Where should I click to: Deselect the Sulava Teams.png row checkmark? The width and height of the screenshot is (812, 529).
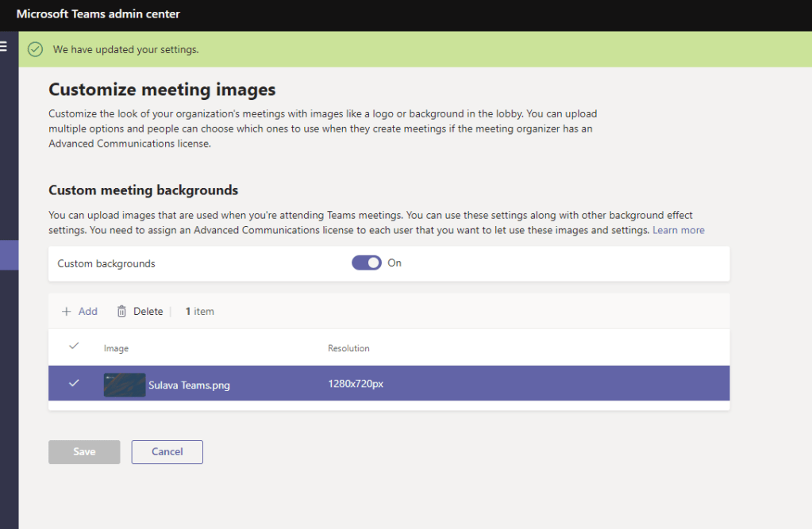(74, 383)
